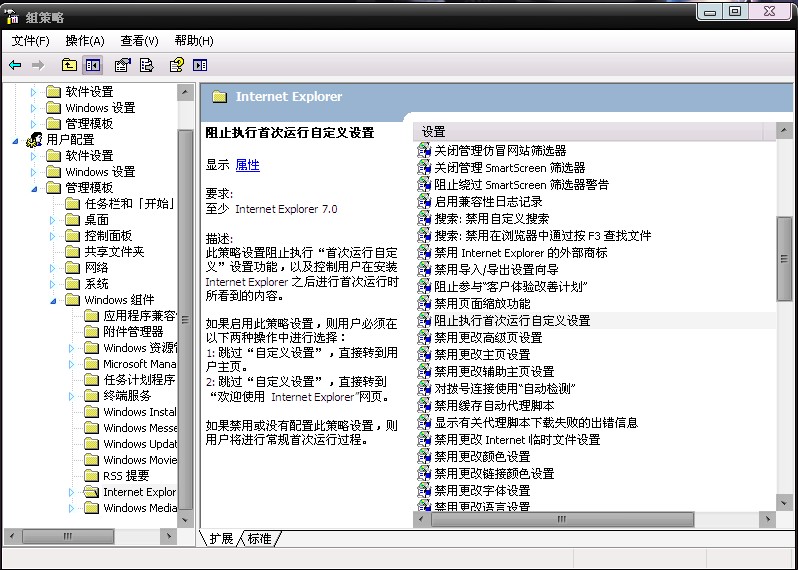Click the tree pane scroll down arrow

pos(185,520)
